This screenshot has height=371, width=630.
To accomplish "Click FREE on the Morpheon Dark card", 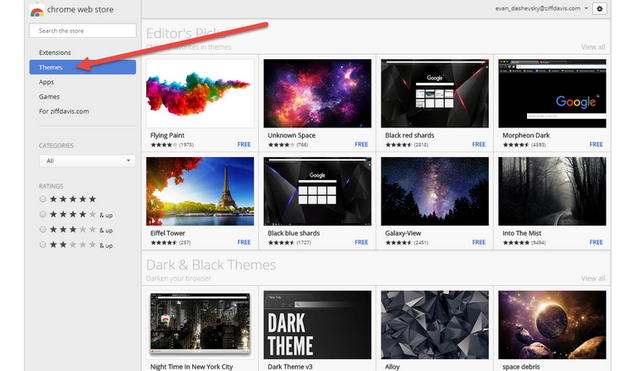I will 596,144.
